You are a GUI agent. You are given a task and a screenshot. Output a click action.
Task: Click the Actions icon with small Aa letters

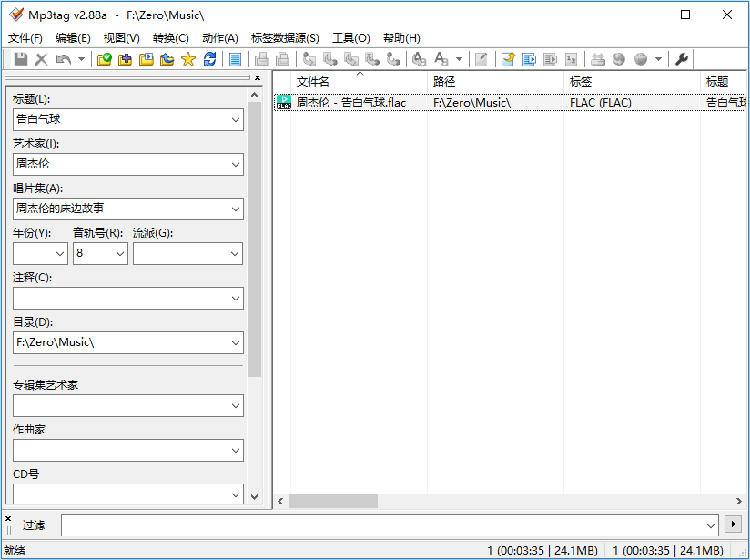pos(419,59)
